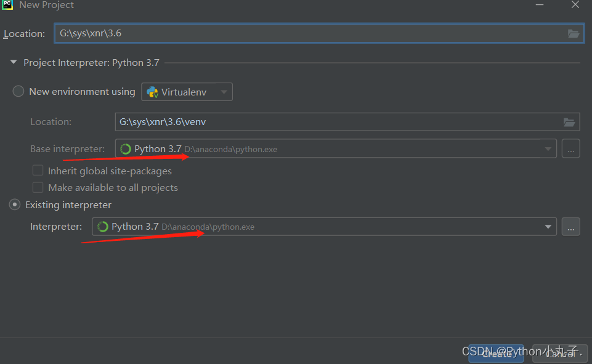The height and width of the screenshot is (364, 592).
Task: Click the Interpreter: label
Action: (x=56, y=227)
